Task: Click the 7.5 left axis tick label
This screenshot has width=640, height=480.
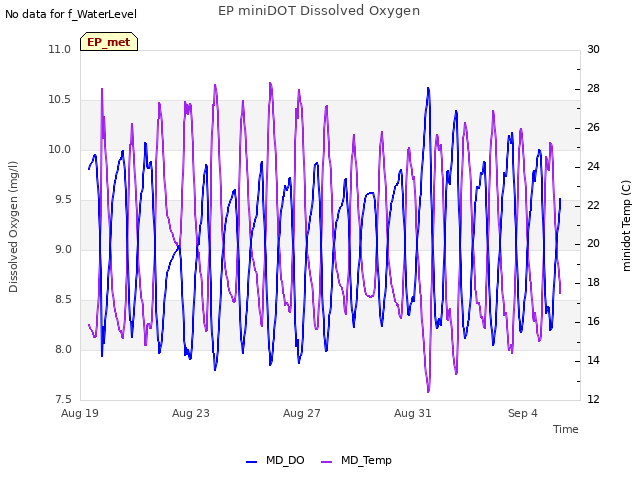Action: tap(63, 399)
